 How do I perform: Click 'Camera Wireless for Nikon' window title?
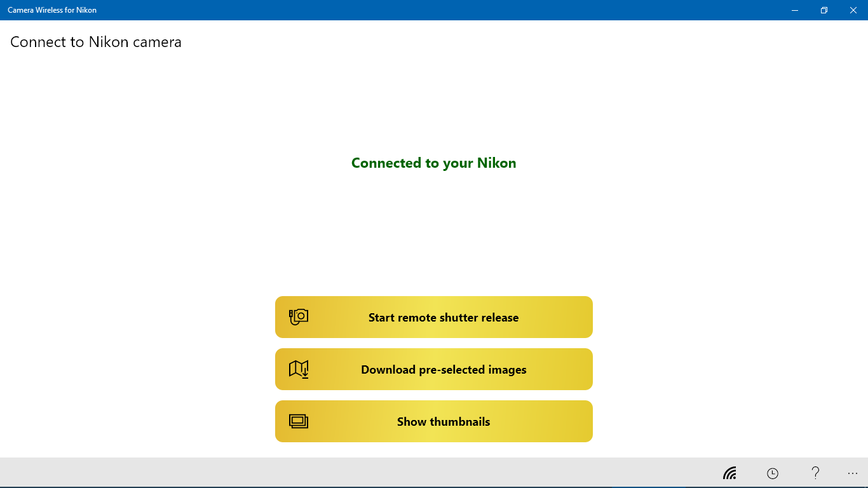click(52, 10)
